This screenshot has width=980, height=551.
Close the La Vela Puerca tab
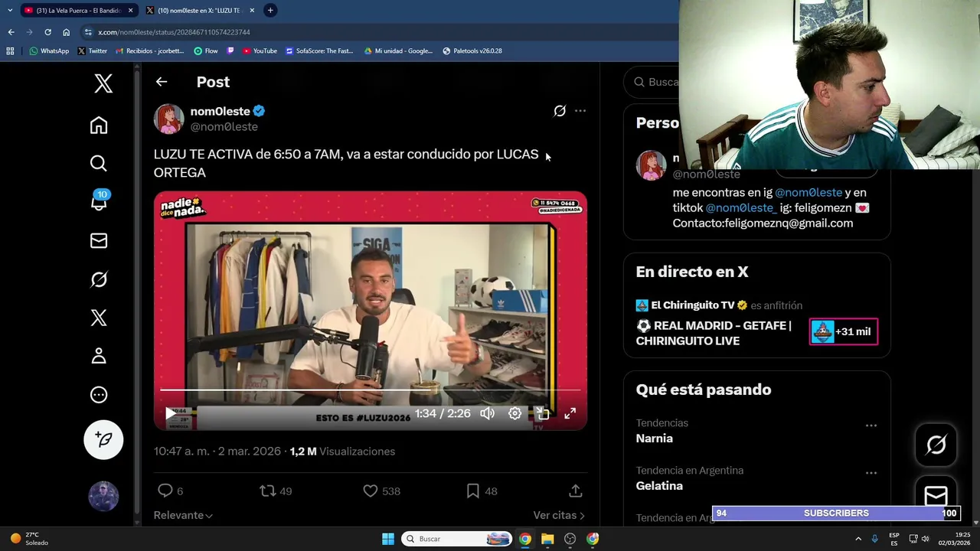[x=131, y=11]
